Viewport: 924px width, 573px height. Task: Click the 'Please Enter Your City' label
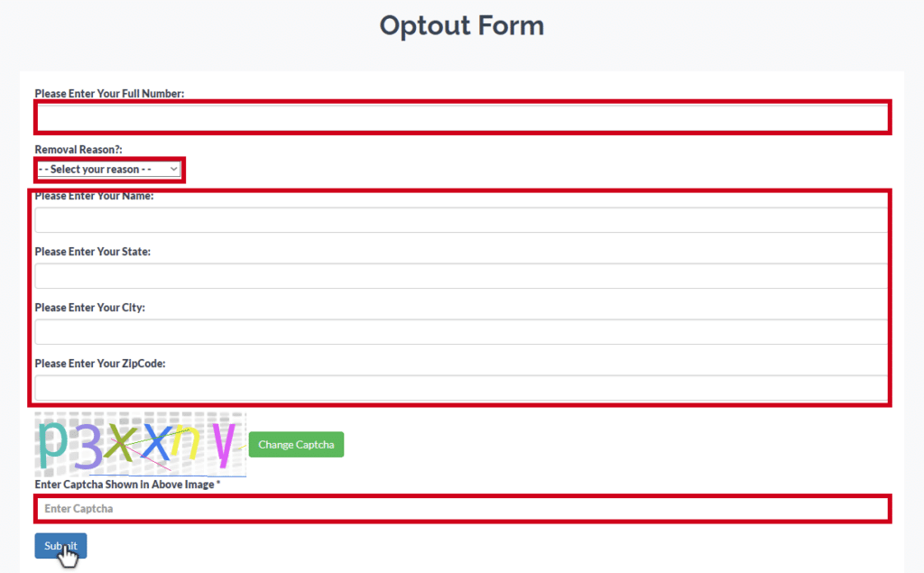click(x=89, y=308)
